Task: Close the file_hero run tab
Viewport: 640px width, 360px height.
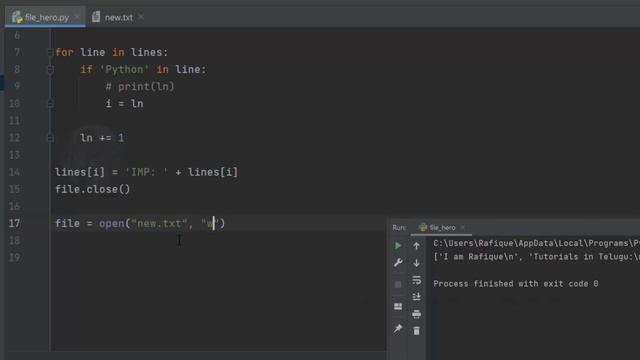Action: point(462,227)
